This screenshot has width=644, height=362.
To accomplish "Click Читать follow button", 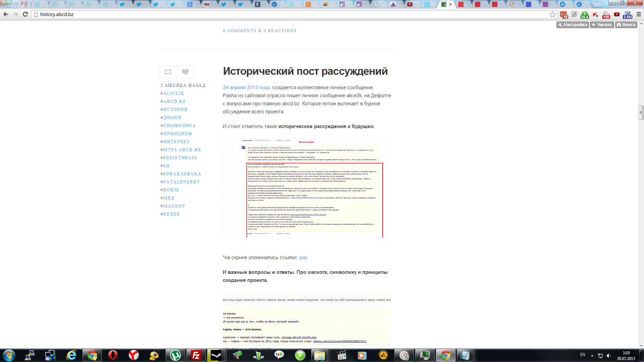I will (602, 25).
